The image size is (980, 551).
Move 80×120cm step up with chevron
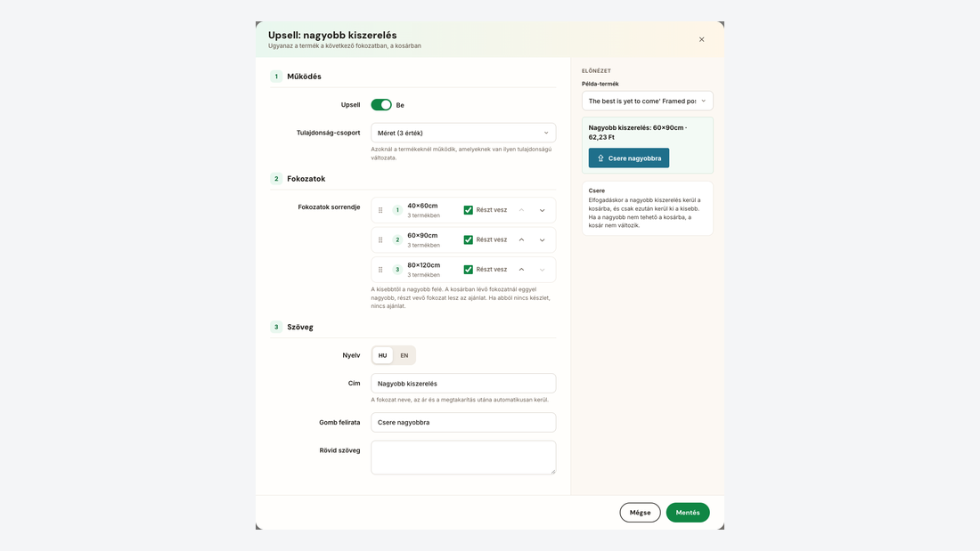click(521, 270)
